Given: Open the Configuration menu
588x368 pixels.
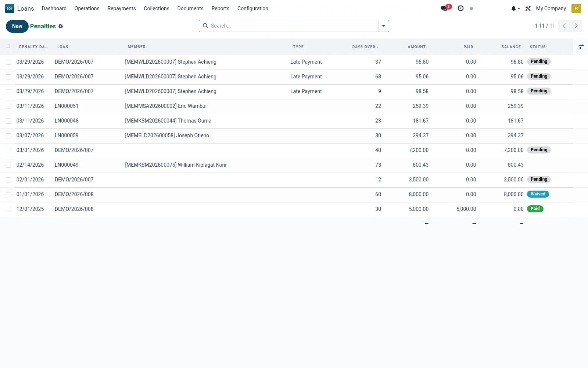Looking at the screenshot, I should pos(253,8).
